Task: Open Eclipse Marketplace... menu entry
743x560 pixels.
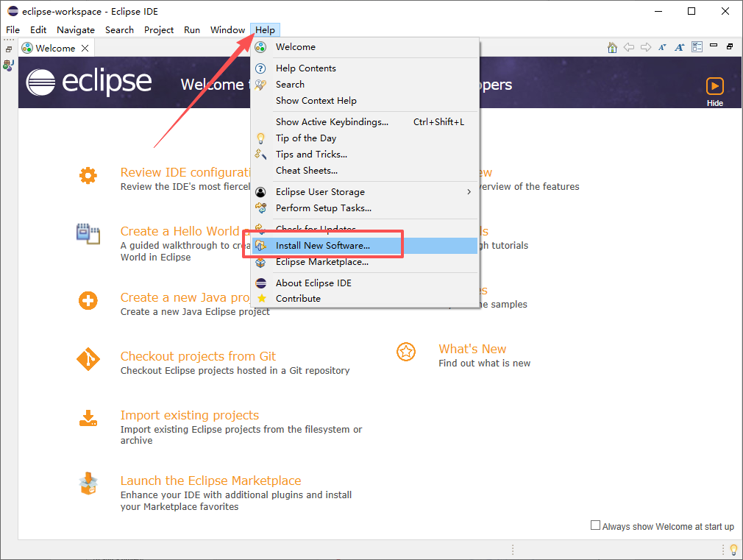Action: [x=364, y=262]
